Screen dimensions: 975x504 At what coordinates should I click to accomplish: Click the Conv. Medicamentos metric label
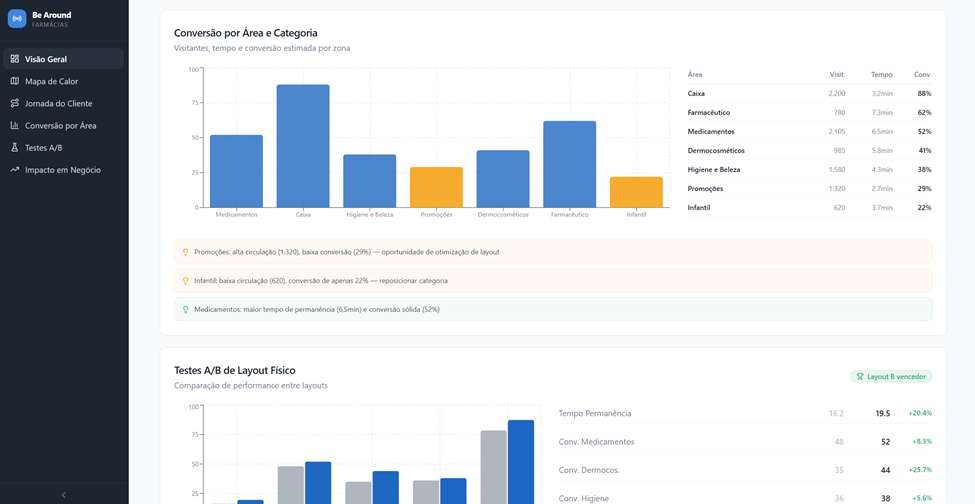pos(596,442)
